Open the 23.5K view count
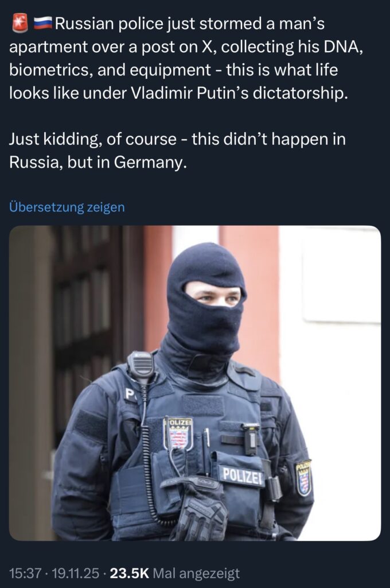390x588 pixels. [129, 573]
